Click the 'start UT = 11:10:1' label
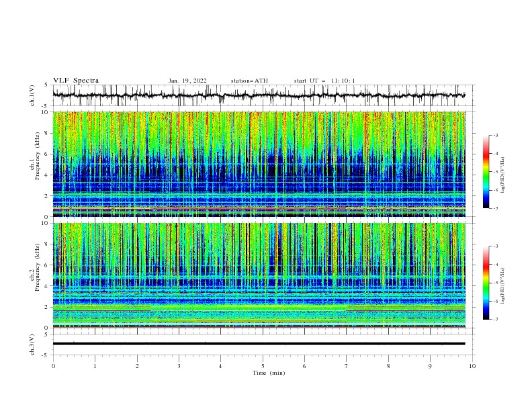Image resolution: width=532 pixels, height=411 pixels. (x=324, y=81)
